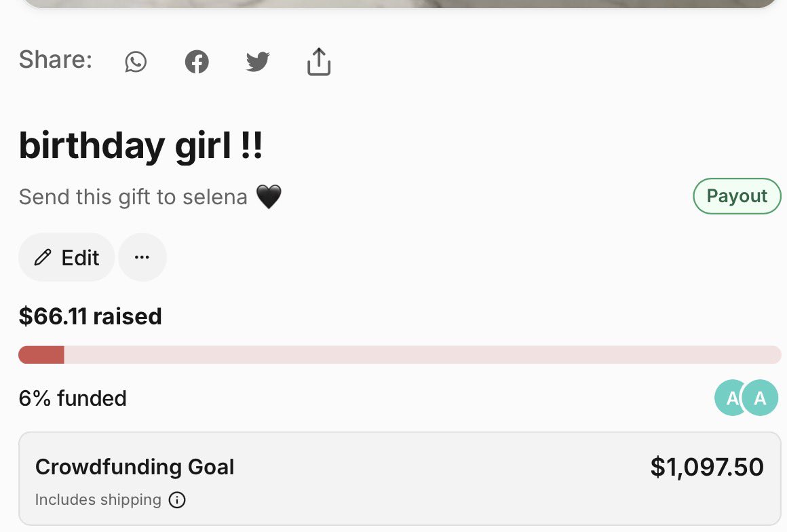The height and width of the screenshot is (532, 787).
Task: Tap the gift image at top
Action: coord(400,3)
